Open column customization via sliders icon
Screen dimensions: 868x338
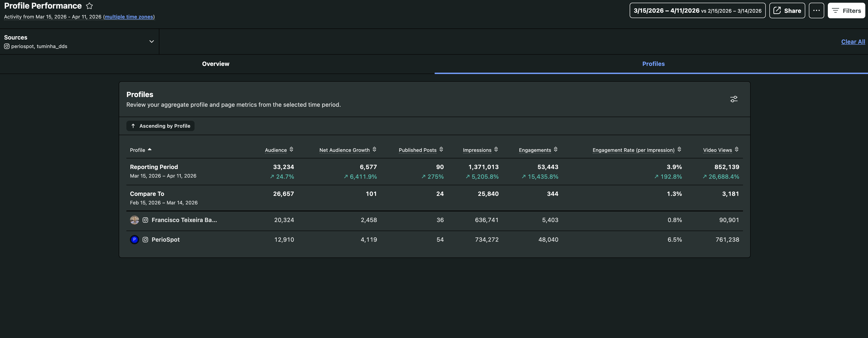click(x=734, y=99)
